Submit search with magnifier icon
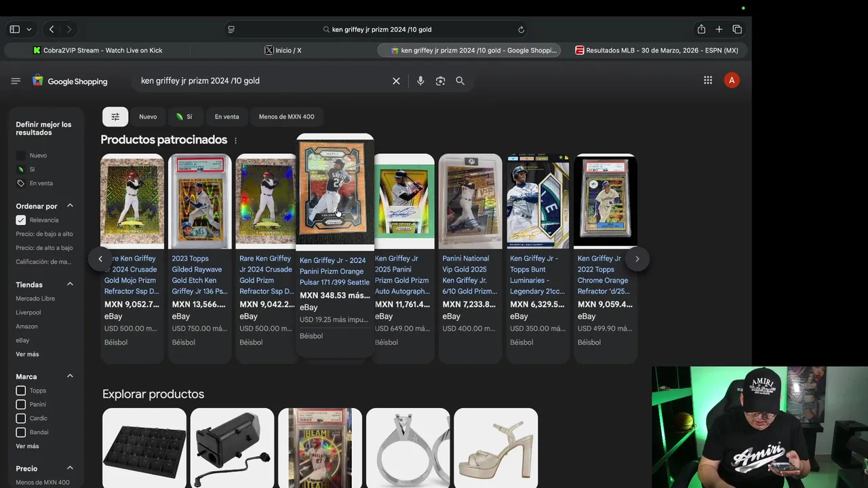Viewport: 868px width, 488px height. tap(460, 81)
